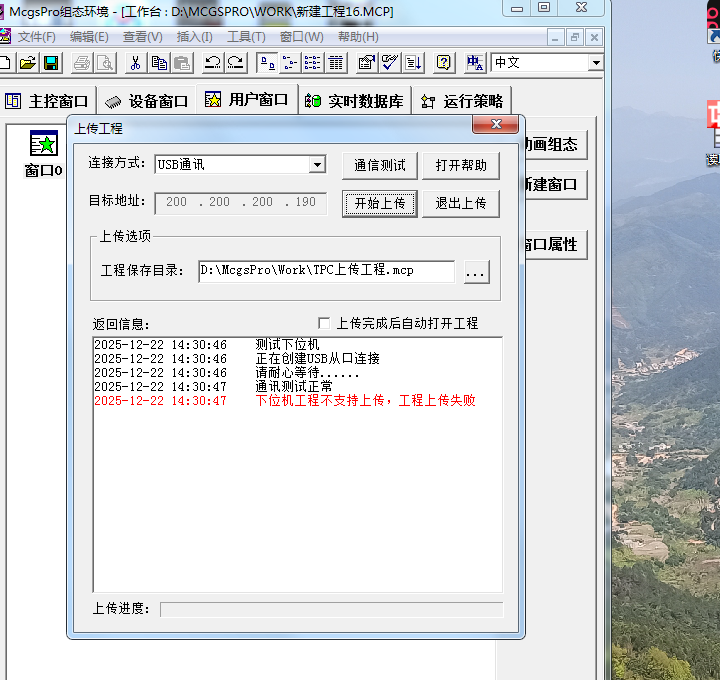Switch to the 设备窗口 tab

coord(147,101)
